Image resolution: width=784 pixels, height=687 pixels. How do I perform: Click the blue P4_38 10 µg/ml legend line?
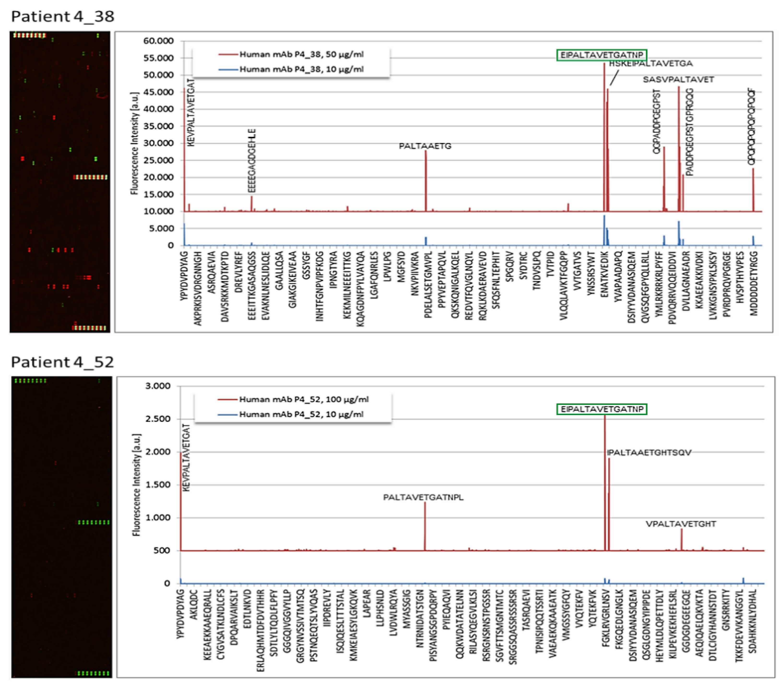[228, 69]
